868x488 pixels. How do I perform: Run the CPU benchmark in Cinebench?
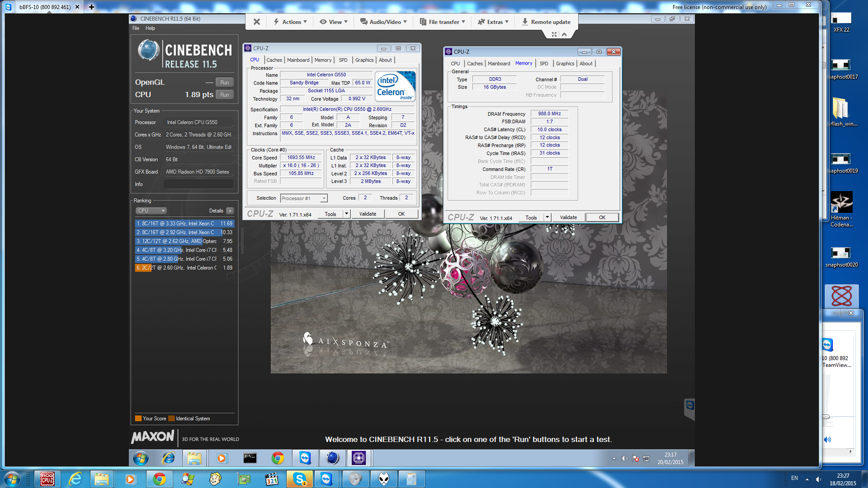[x=225, y=95]
